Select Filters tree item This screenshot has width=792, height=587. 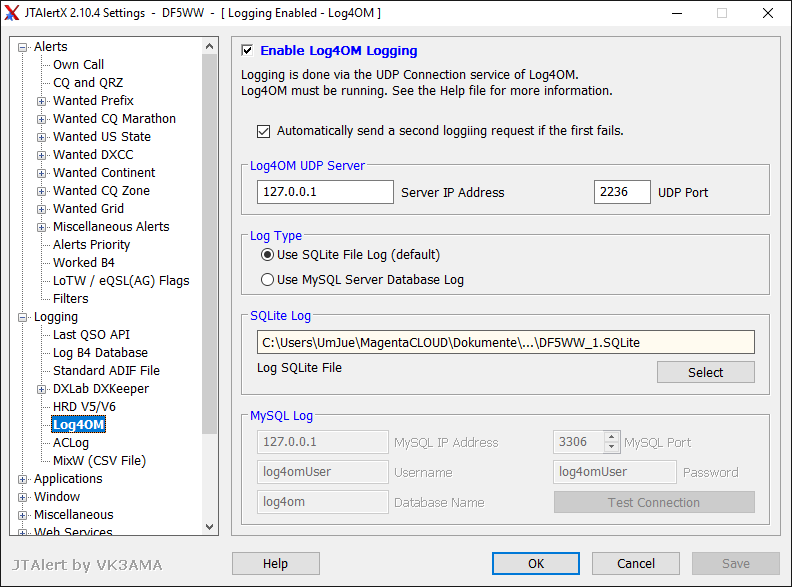pyautogui.click(x=71, y=299)
